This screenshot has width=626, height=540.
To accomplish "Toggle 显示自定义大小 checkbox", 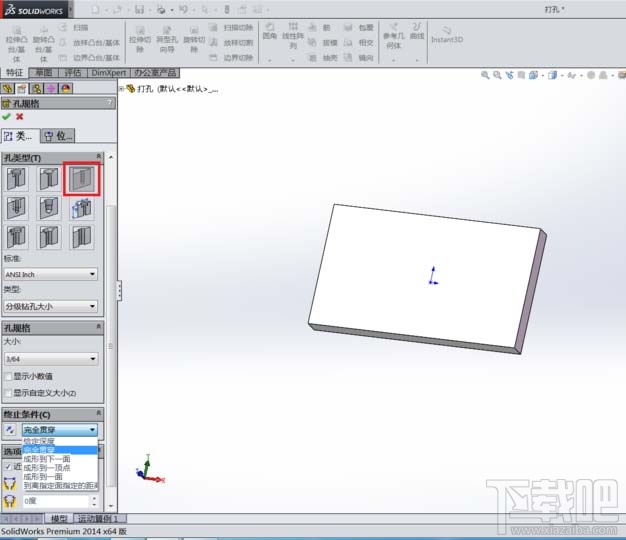I will point(8,393).
